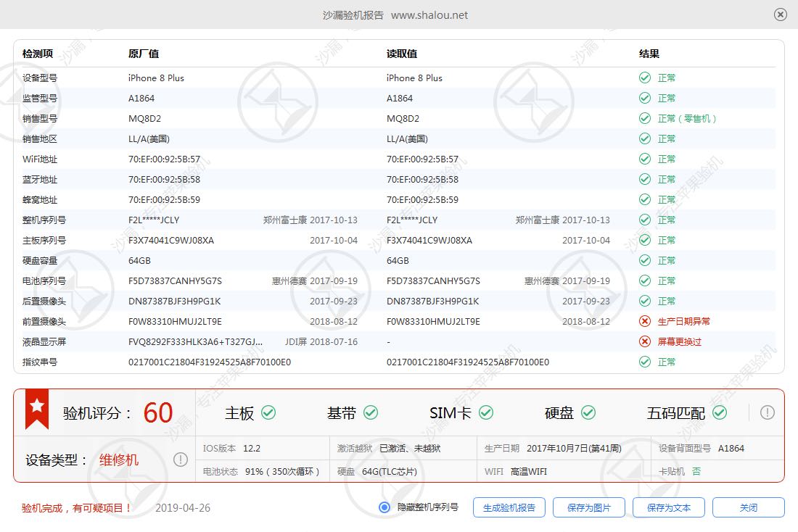Click the 保存为图片 button

click(x=589, y=507)
